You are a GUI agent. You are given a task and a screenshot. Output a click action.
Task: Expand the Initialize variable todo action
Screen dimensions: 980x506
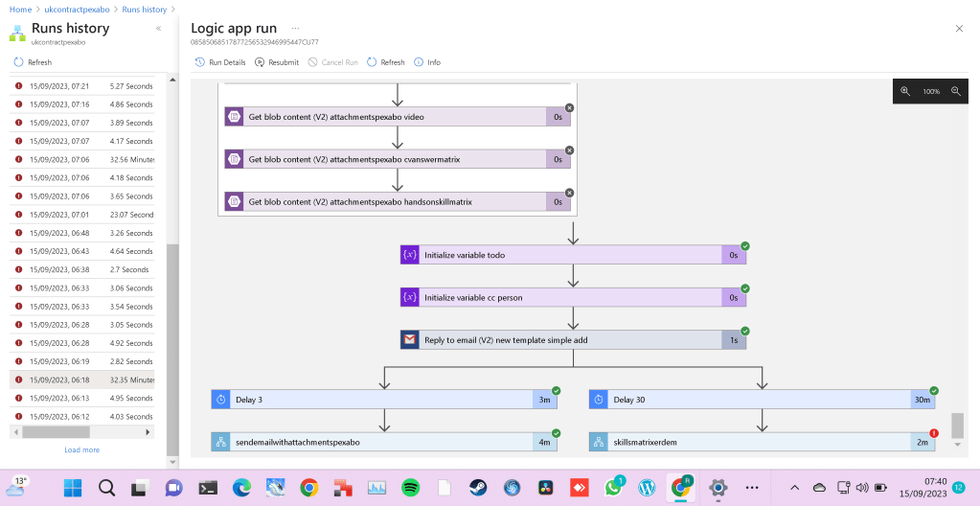click(x=573, y=255)
